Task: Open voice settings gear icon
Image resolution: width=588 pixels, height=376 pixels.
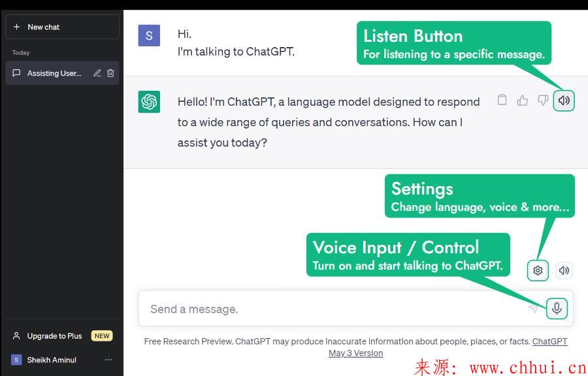Action: pyautogui.click(x=538, y=270)
